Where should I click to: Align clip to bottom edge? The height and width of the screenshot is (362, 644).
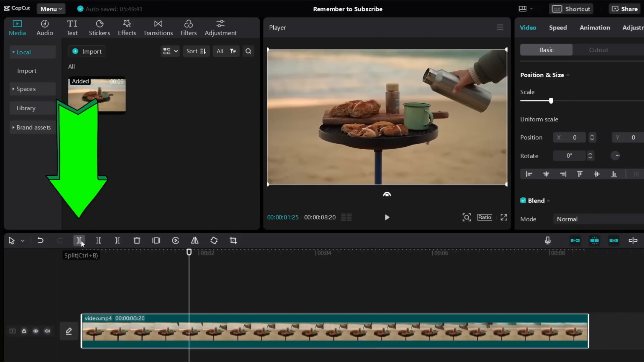click(x=614, y=174)
